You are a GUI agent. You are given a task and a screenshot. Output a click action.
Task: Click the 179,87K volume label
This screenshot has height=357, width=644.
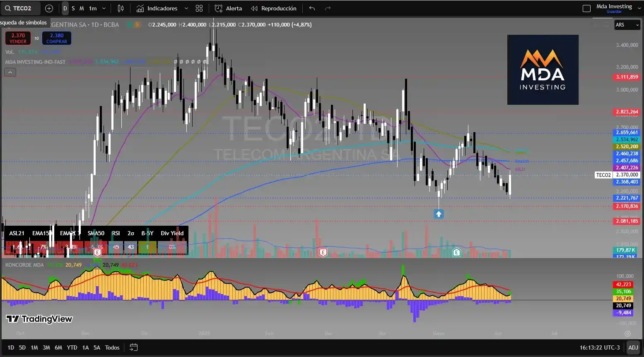tap(625, 250)
